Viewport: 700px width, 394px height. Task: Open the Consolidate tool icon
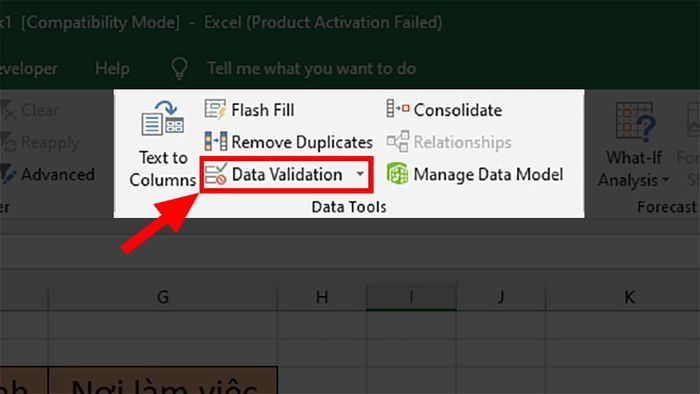click(397, 108)
